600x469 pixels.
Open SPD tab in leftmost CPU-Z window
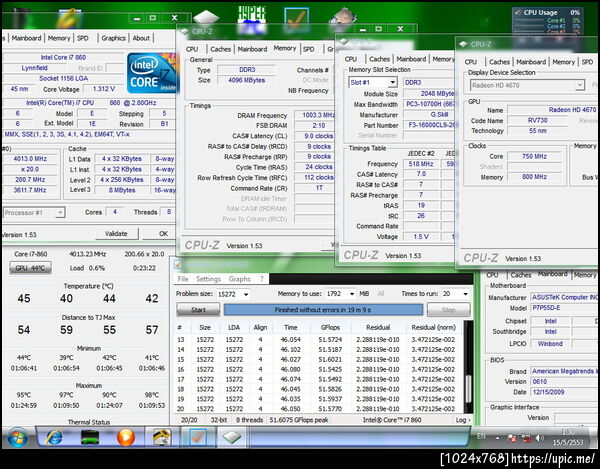[83, 38]
